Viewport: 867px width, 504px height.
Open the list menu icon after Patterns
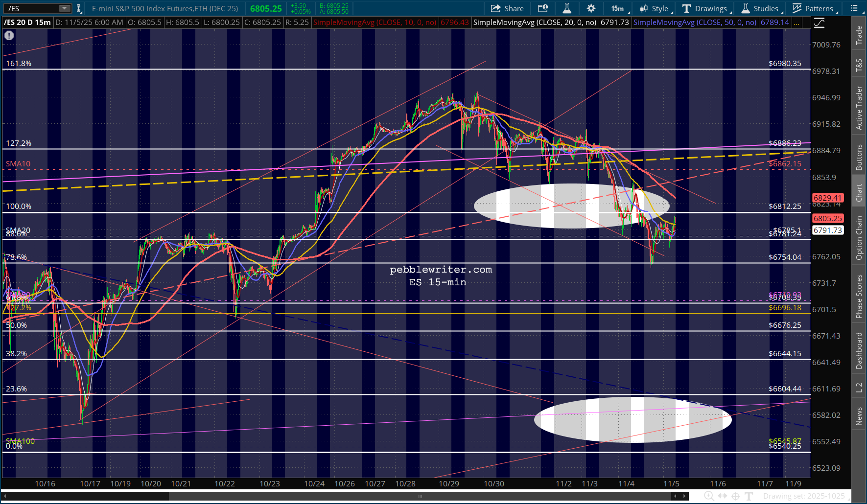854,8
